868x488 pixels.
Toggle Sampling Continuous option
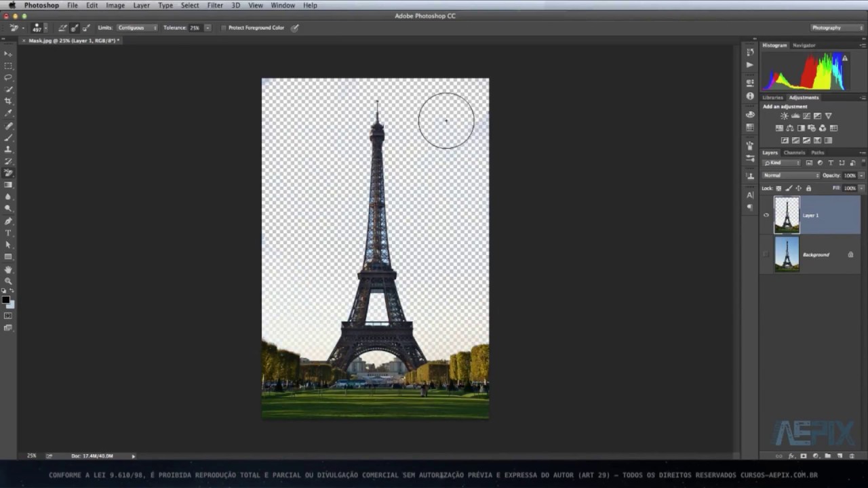click(x=62, y=28)
